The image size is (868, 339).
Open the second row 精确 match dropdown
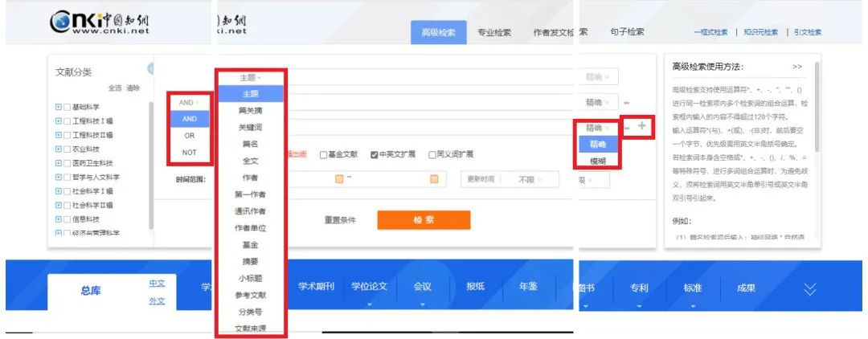click(599, 102)
